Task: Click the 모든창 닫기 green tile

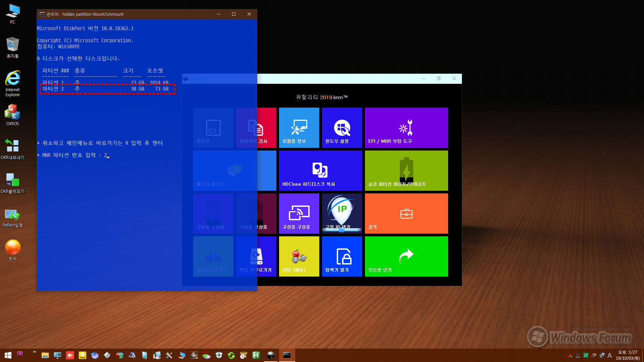Action: 406,256
